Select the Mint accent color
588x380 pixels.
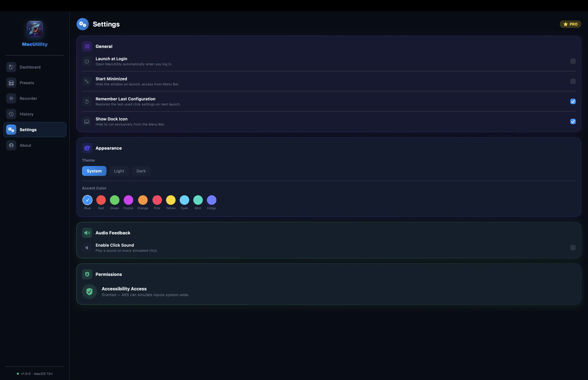(198, 200)
